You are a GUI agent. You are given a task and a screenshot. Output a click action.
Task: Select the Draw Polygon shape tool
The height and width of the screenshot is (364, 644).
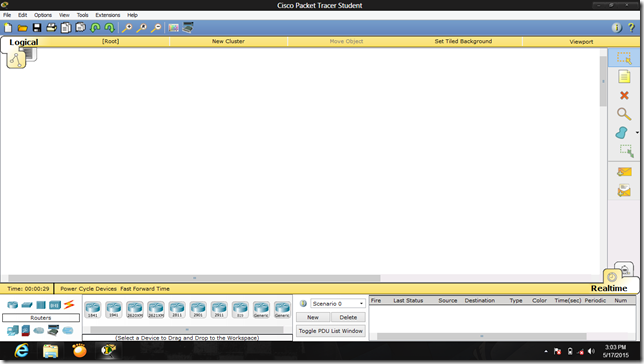(x=622, y=133)
